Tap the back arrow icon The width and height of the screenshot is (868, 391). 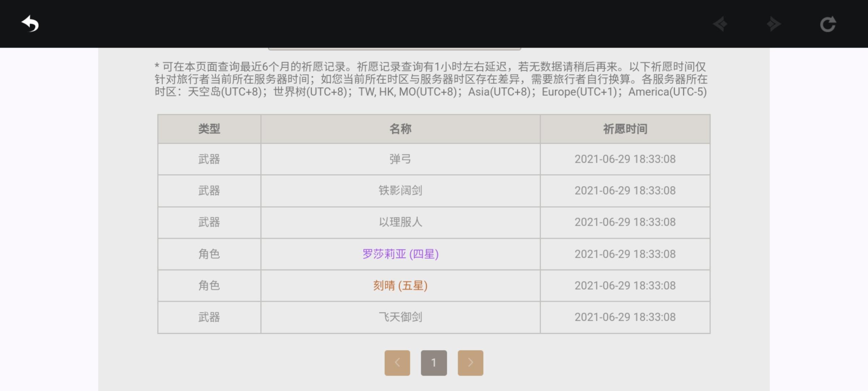[30, 24]
